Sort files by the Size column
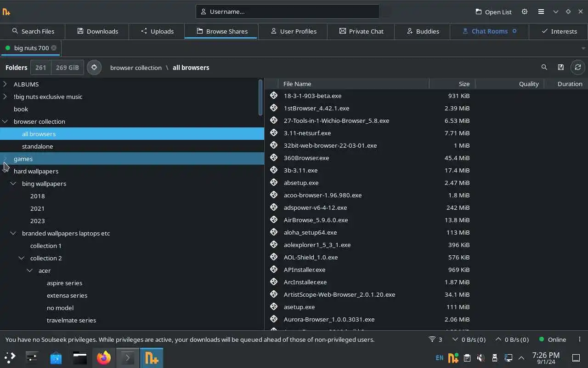This screenshot has height=368, width=588. pyautogui.click(x=452, y=84)
